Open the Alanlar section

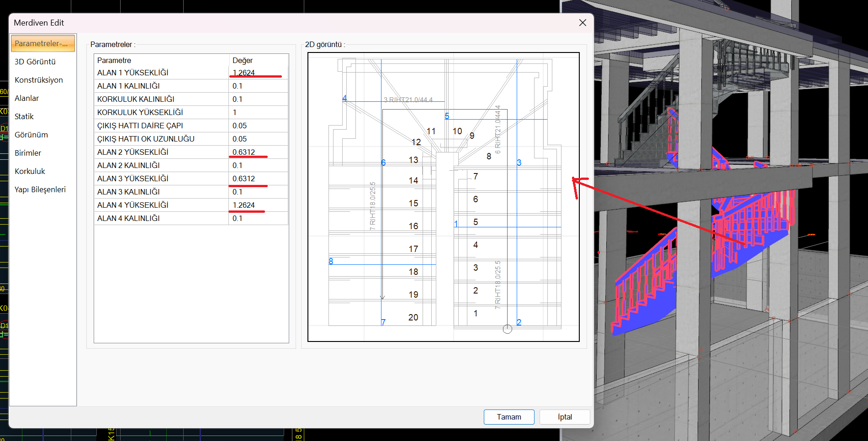click(27, 98)
